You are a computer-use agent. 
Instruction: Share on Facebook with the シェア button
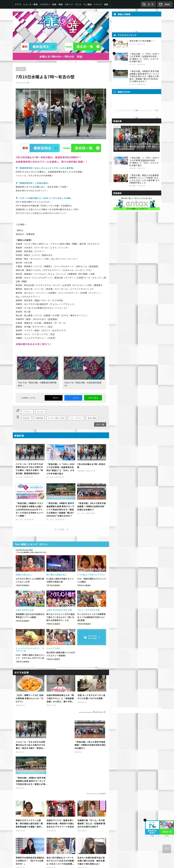(73, 398)
